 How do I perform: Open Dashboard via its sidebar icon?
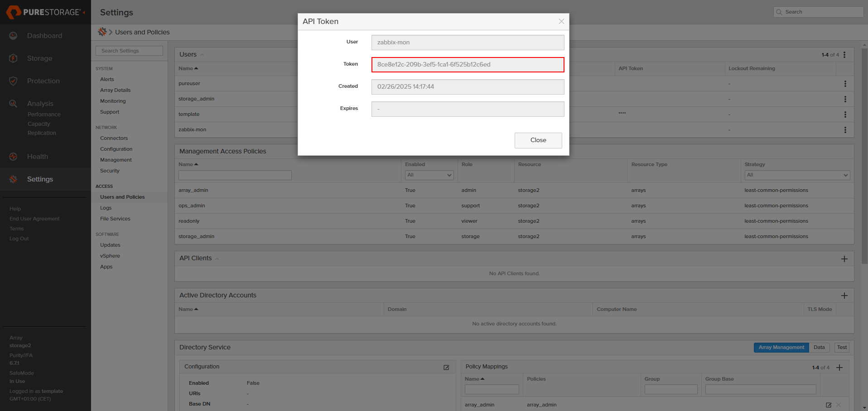[13, 36]
